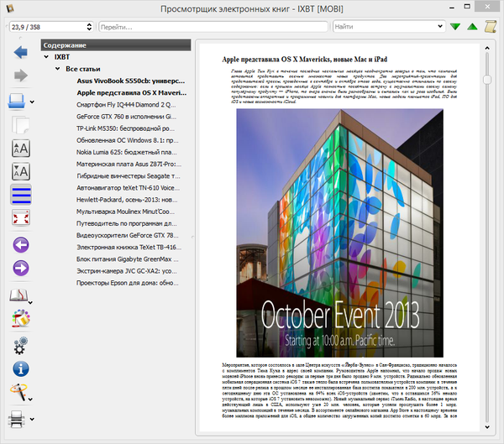Open dropdown arrow beside bookmarks icon
504x444 pixels.
(30, 303)
